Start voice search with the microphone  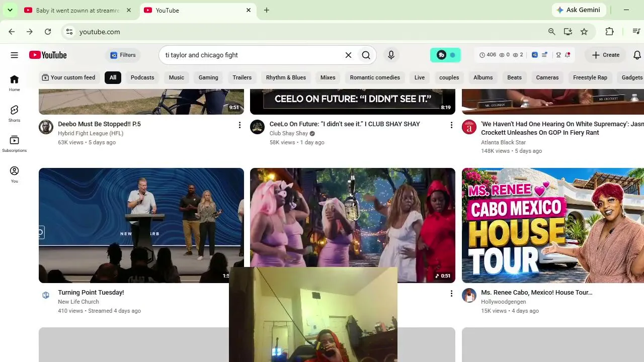coord(391,55)
